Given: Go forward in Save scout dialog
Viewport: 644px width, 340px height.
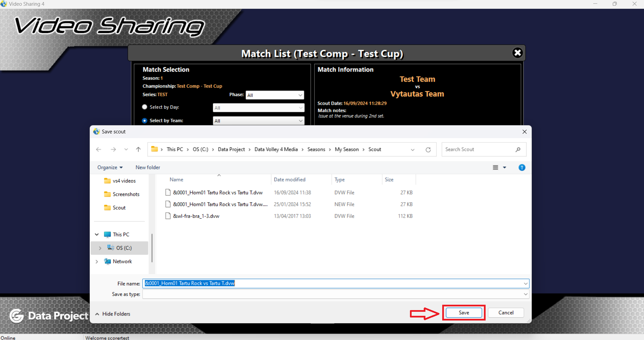Looking at the screenshot, I should click(x=113, y=150).
